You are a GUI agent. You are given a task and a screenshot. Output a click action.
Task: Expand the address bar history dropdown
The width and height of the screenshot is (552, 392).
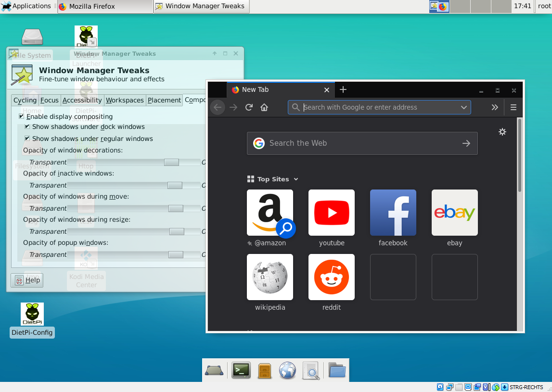463,107
